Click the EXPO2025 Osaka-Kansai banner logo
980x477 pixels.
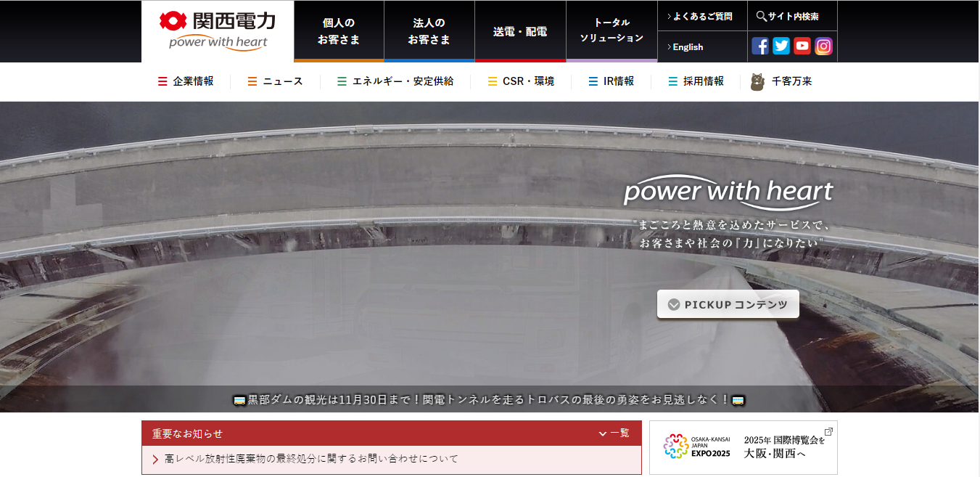(687, 447)
